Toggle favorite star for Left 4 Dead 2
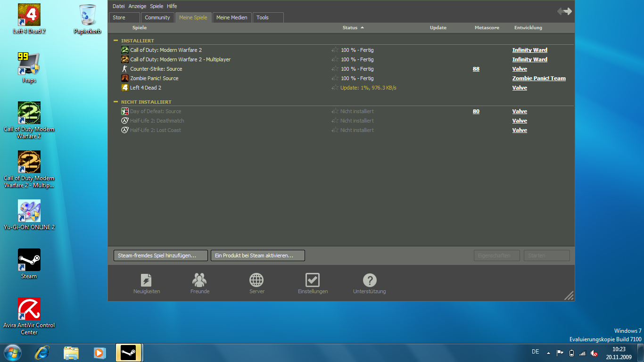Viewport: 644px width, 362px height. click(x=335, y=88)
